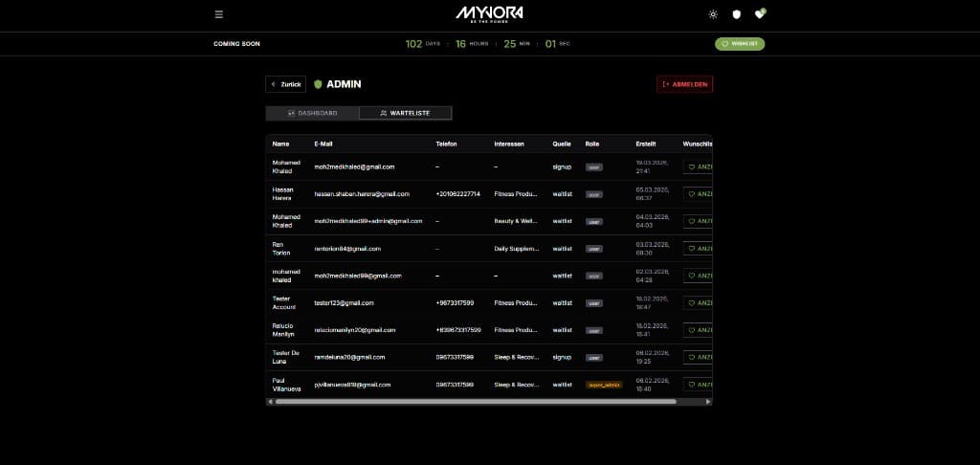Click the Telefon column header
This screenshot has width=980, height=465.
(446, 144)
